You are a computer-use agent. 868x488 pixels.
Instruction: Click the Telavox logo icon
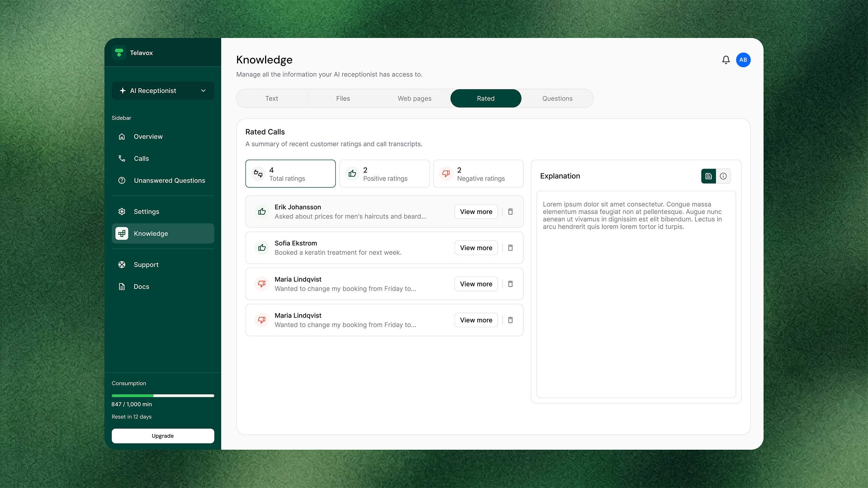(119, 53)
